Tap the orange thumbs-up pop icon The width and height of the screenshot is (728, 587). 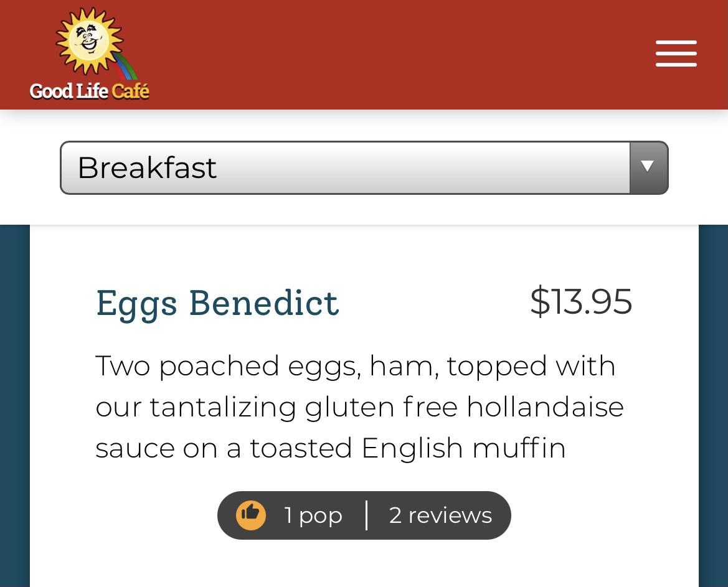pyautogui.click(x=250, y=515)
